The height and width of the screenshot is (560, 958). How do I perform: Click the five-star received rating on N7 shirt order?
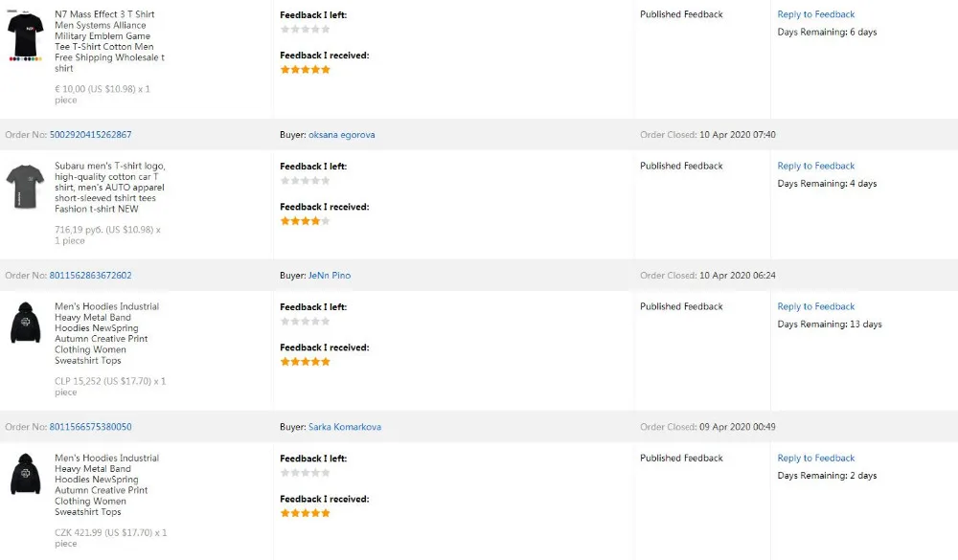click(305, 70)
